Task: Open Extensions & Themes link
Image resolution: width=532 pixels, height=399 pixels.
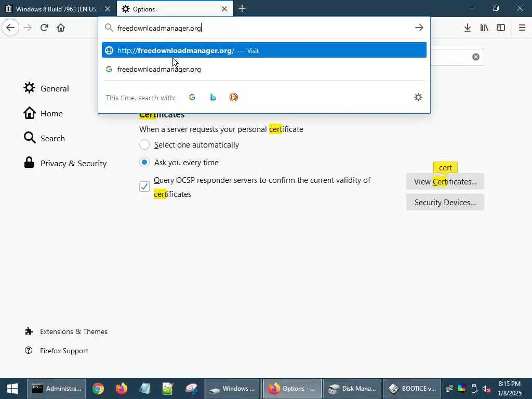Action: pos(66,331)
